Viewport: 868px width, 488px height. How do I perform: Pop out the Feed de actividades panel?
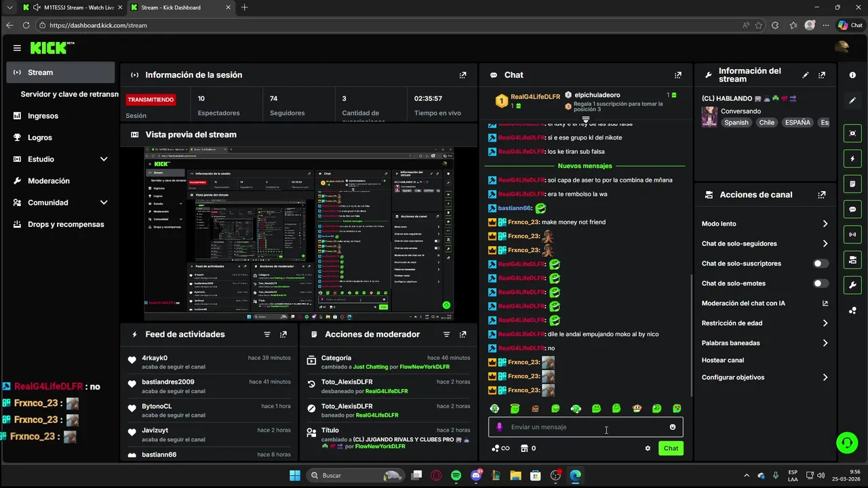click(283, 334)
